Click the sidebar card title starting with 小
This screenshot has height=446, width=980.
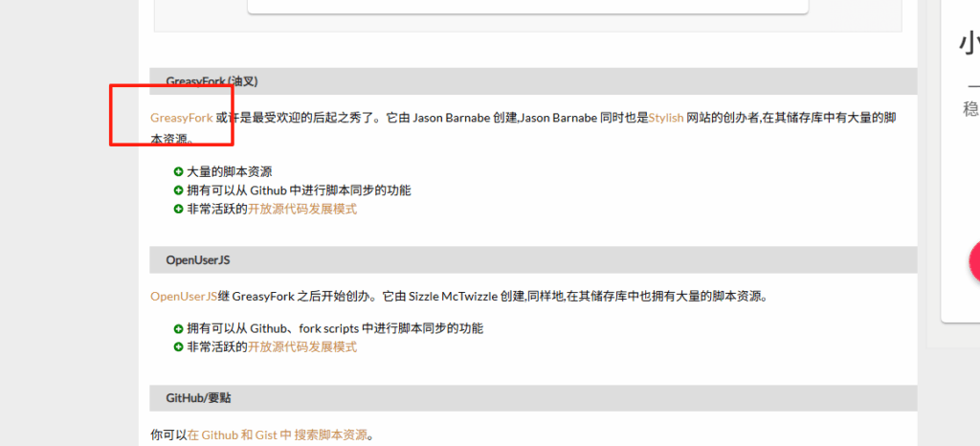(x=969, y=44)
